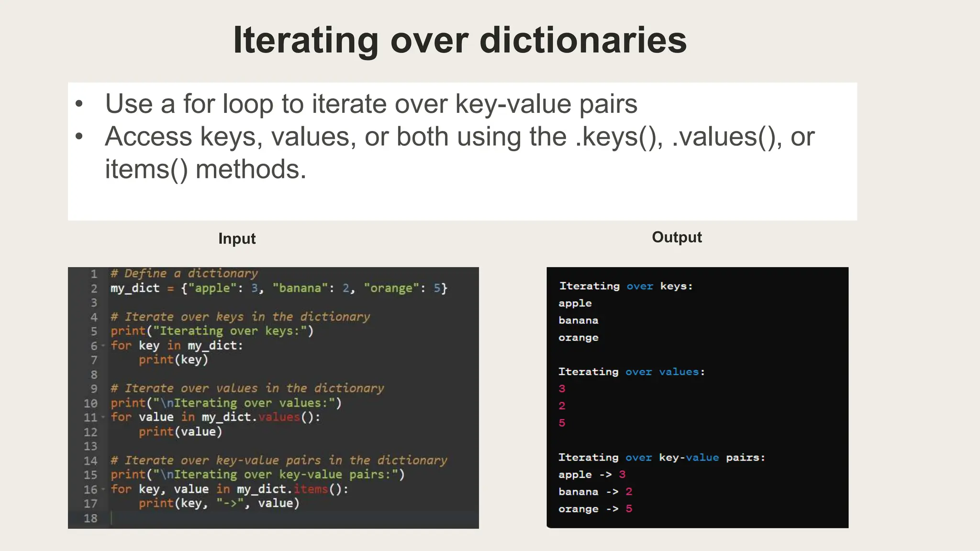Collapse the fold arrow at line 6
Viewport: 980px width, 551px height.
tap(103, 345)
